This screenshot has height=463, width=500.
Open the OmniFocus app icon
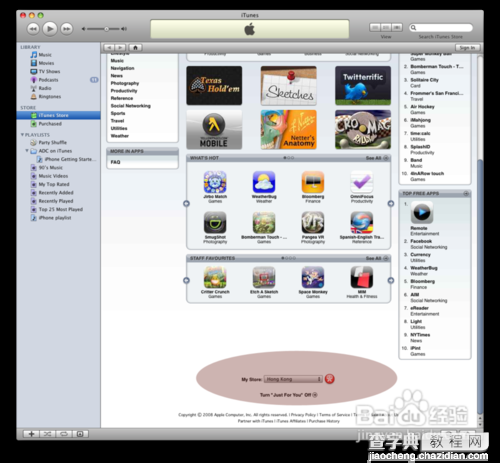pos(362,182)
